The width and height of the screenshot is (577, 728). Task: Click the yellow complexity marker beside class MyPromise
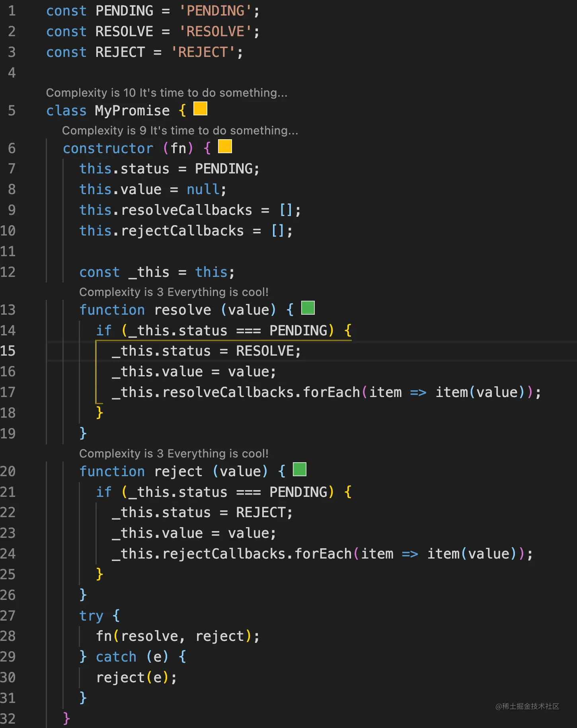[200, 109]
